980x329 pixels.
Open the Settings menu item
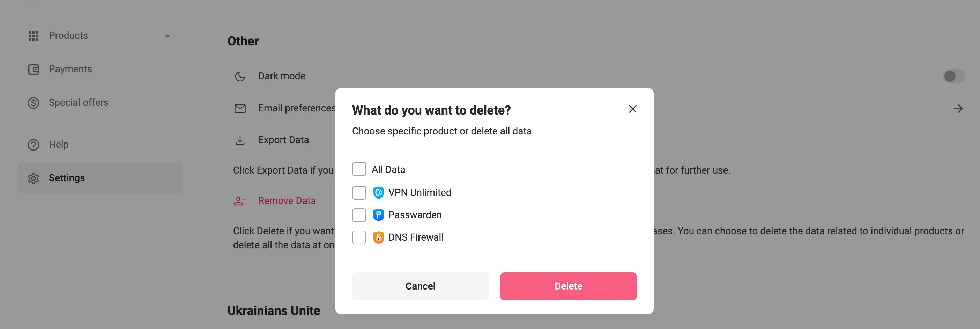coord(67,178)
